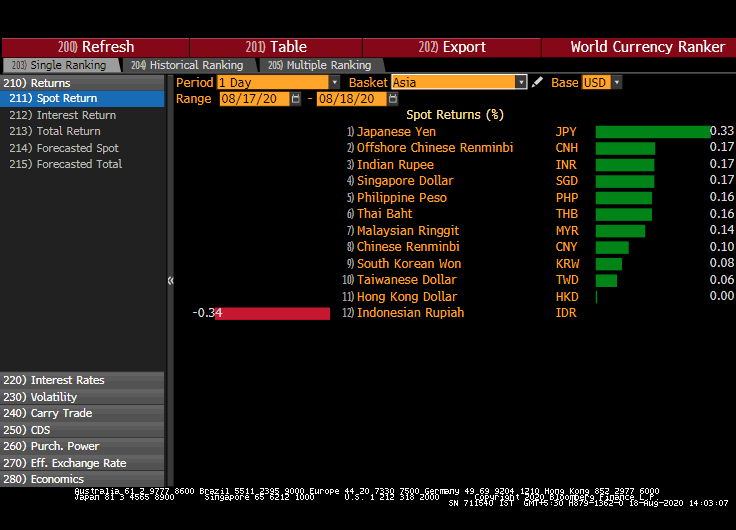Collapse the left sidebar with double-chevron
Screen dimensions: 736x530
170,280
